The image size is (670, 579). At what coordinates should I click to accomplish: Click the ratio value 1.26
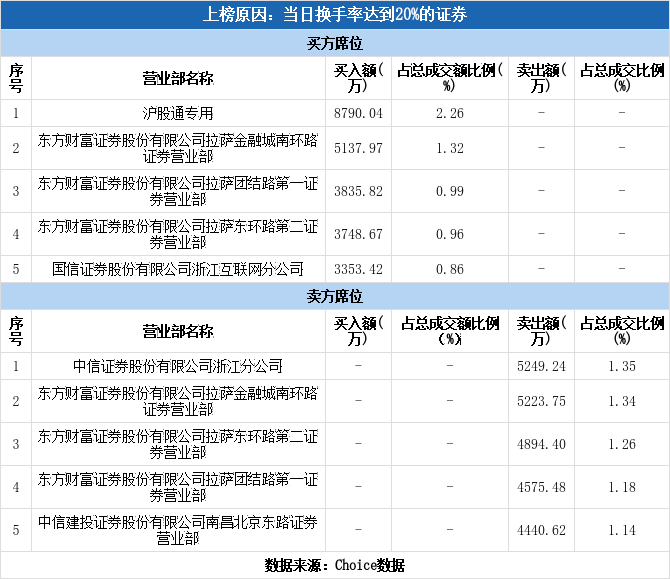pyautogui.click(x=622, y=444)
